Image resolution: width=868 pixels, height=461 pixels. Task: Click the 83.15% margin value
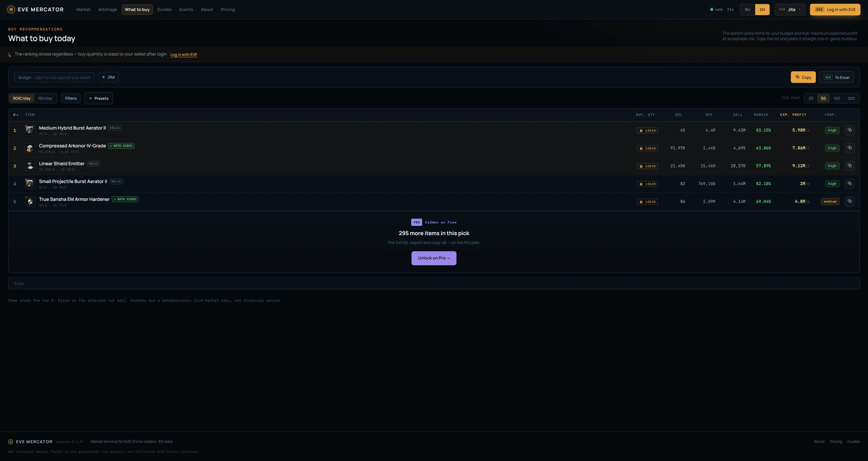click(x=763, y=130)
